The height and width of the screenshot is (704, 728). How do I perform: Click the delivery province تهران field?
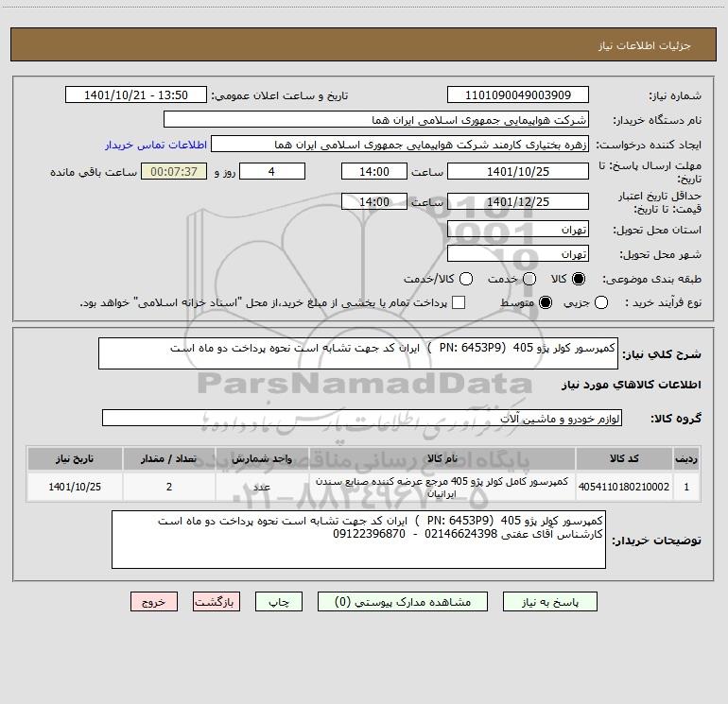pyautogui.click(x=518, y=230)
